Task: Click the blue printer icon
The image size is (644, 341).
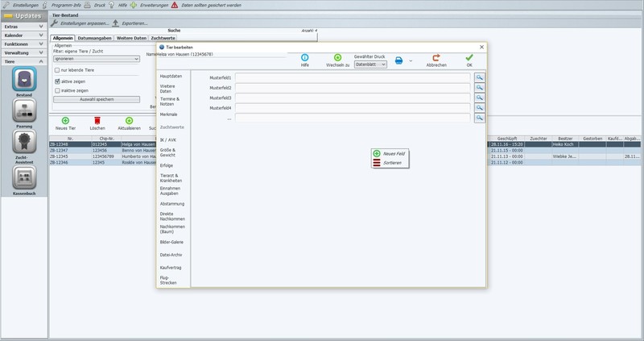Action: [398, 61]
